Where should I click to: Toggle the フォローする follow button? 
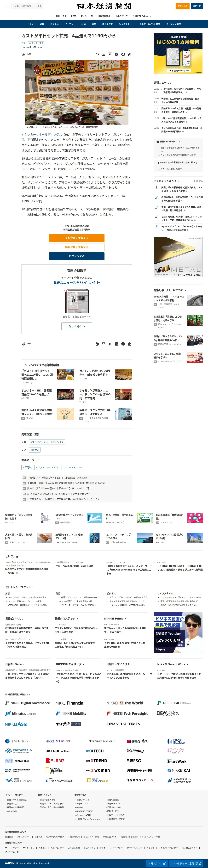pos(36,43)
